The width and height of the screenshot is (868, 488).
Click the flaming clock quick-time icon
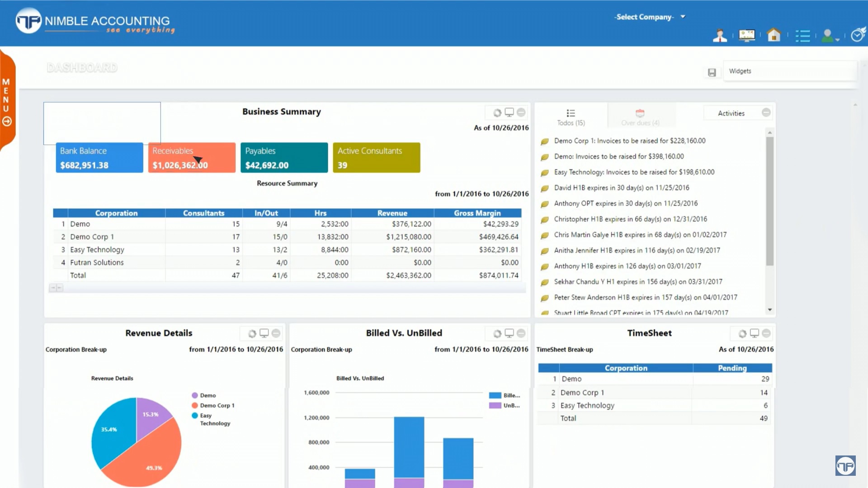click(x=858, y=34)
